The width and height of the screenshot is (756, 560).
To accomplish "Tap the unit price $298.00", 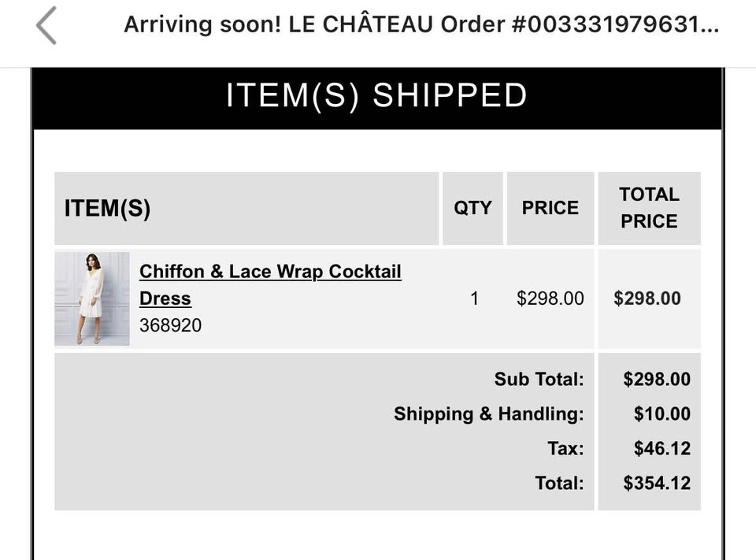I will (x=550, y=299).
